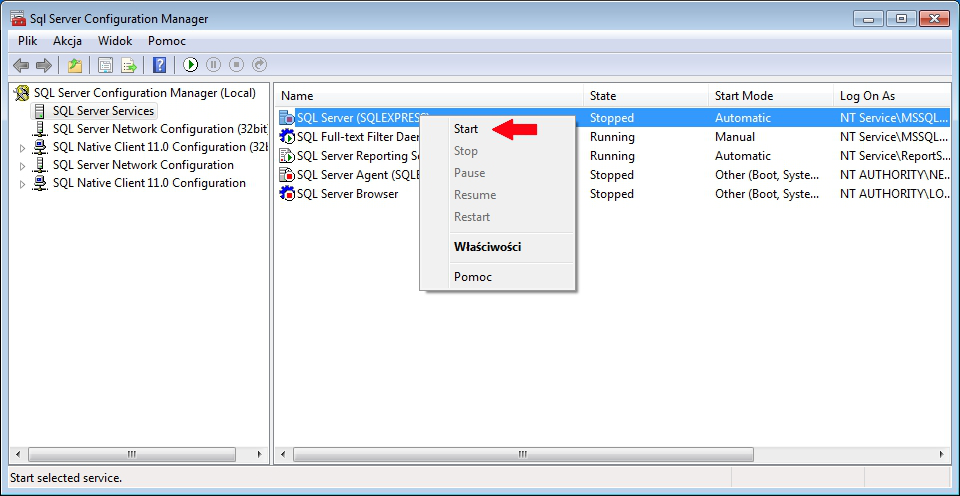Click the SQL Server Agent service icon
The height and width of the screenshot is (496, 960).
(x=287, y=175)
